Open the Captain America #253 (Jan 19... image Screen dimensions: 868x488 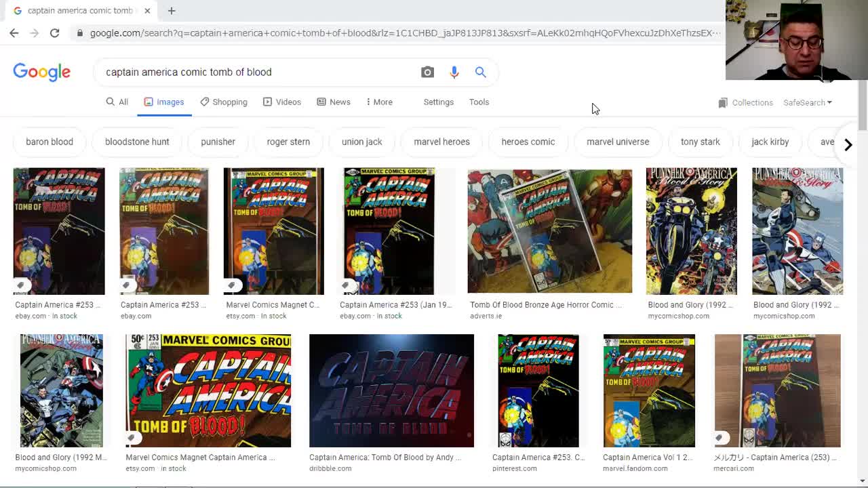pyautogui.click(x=389, y=231)
